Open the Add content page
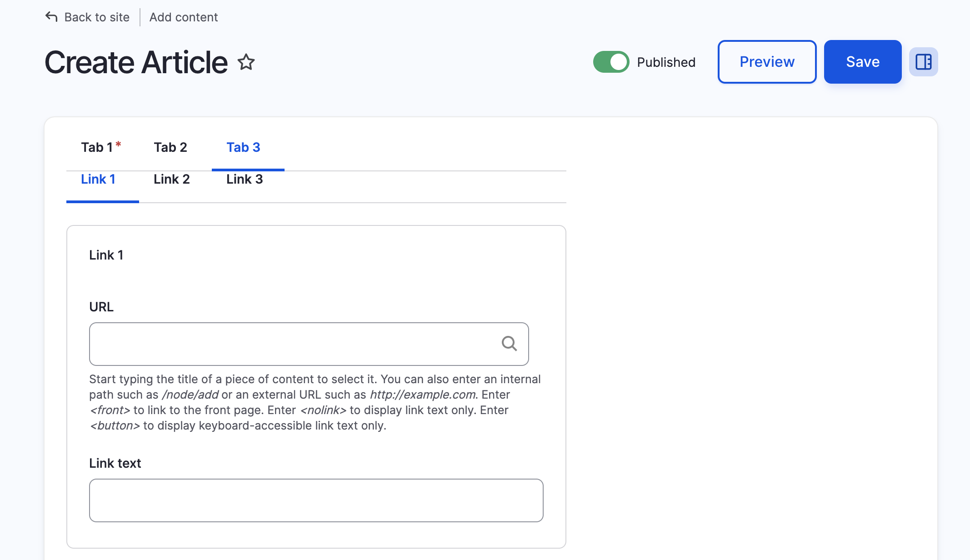This screenshot has width=970, height=560. 184,17
